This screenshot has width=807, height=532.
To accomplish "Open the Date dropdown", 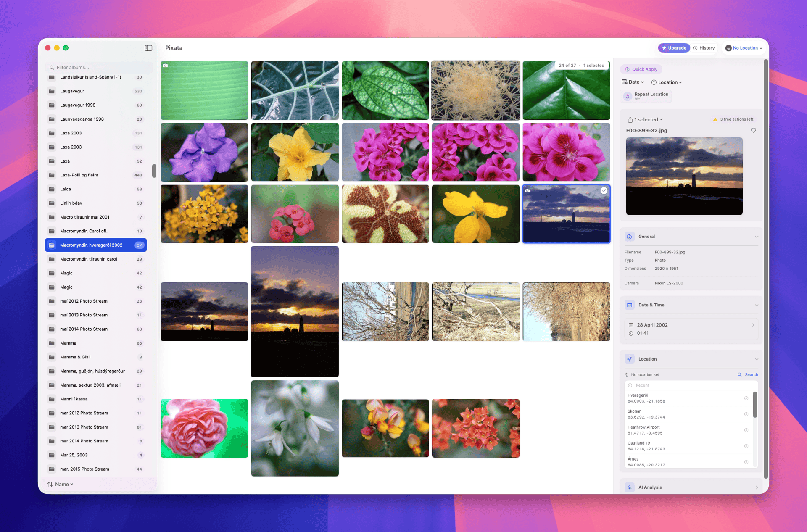I will (633, 82).
